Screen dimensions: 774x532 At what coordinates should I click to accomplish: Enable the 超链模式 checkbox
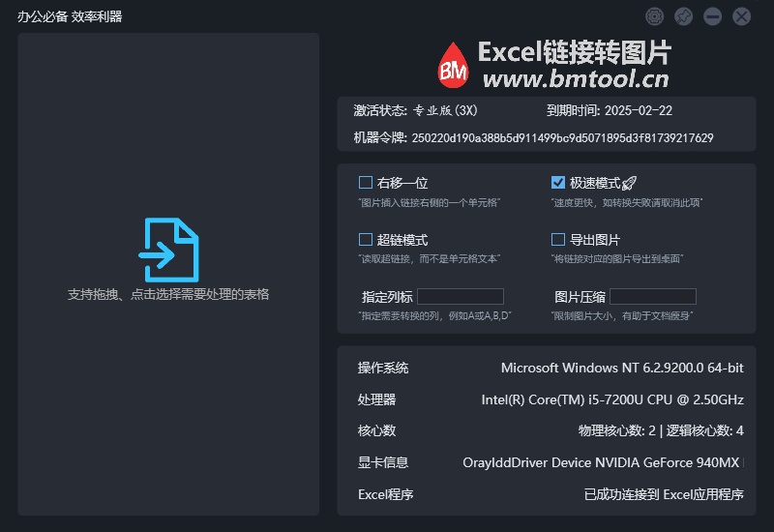pyautogui.click(x=366, y=239)
